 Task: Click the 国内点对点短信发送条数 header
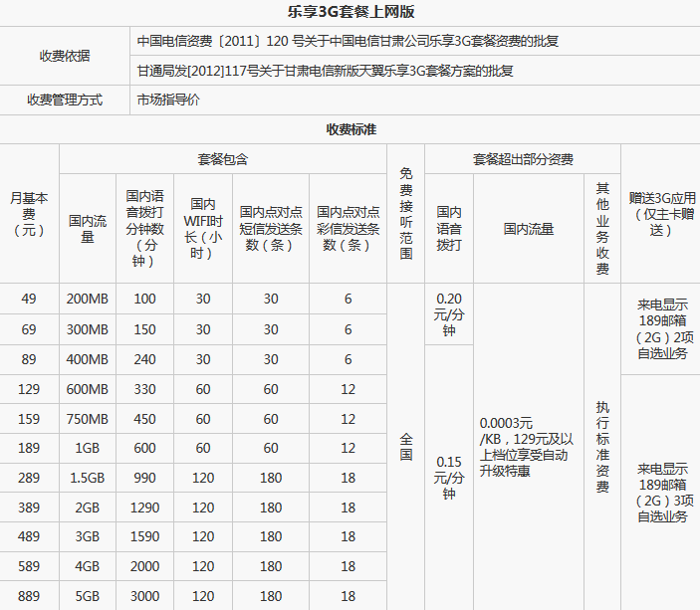coord(271,229)
